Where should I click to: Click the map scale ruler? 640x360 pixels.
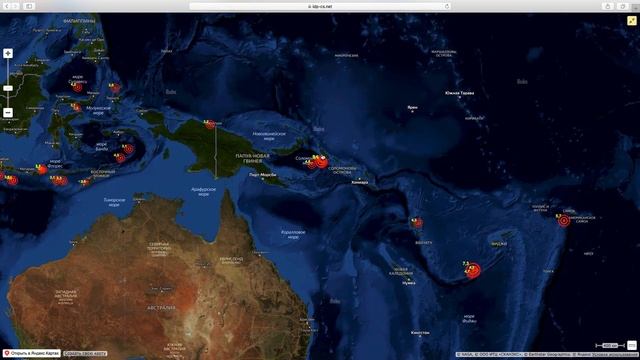(x=610, y=346)
